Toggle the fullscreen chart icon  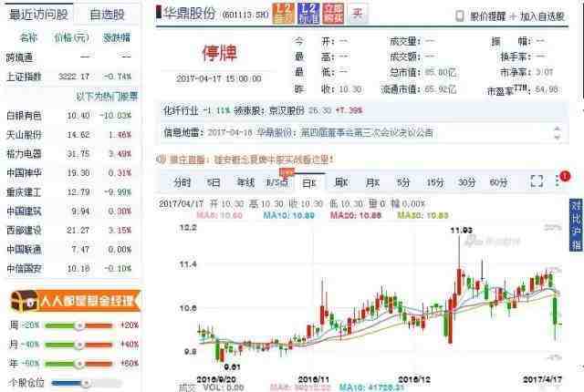click(537, 181)
